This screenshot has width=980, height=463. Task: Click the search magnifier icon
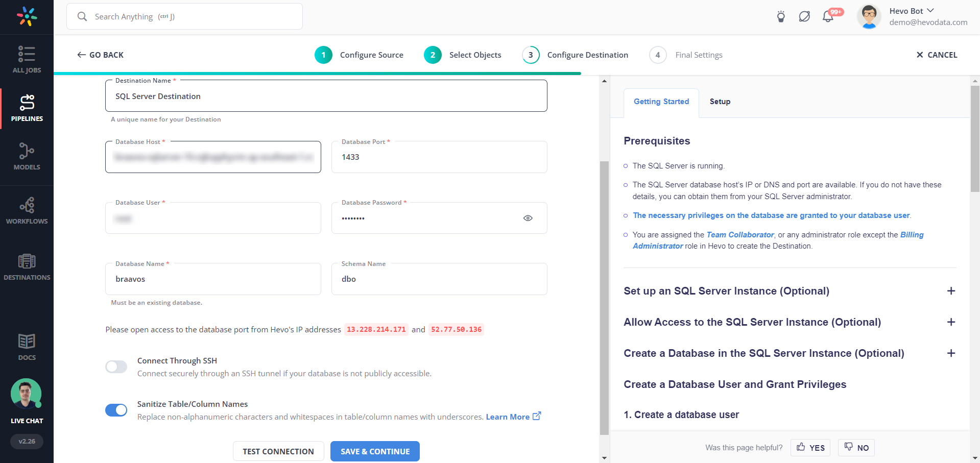(x=82, y=16)
